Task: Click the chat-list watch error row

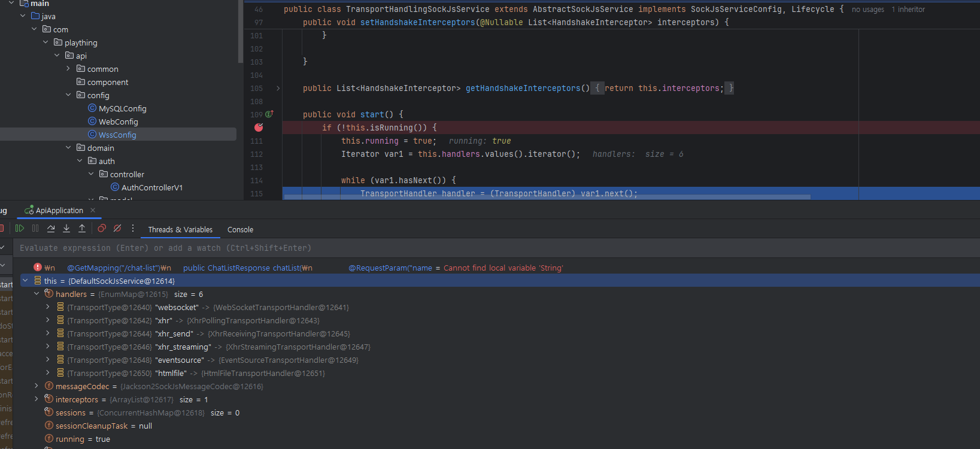Action: point(496,268)
